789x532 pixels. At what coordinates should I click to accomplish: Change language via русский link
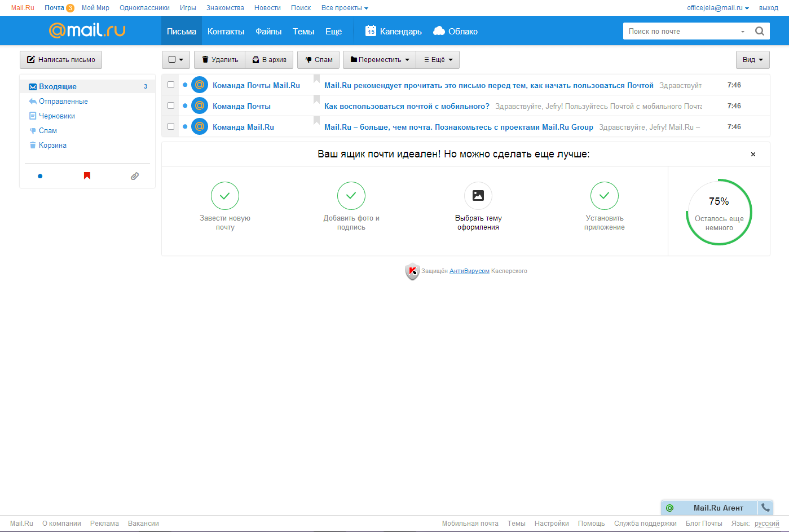click(767, 524)
